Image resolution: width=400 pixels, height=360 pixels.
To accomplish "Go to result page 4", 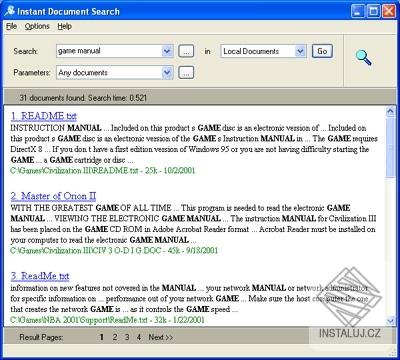I will click(x=139, y=337).
